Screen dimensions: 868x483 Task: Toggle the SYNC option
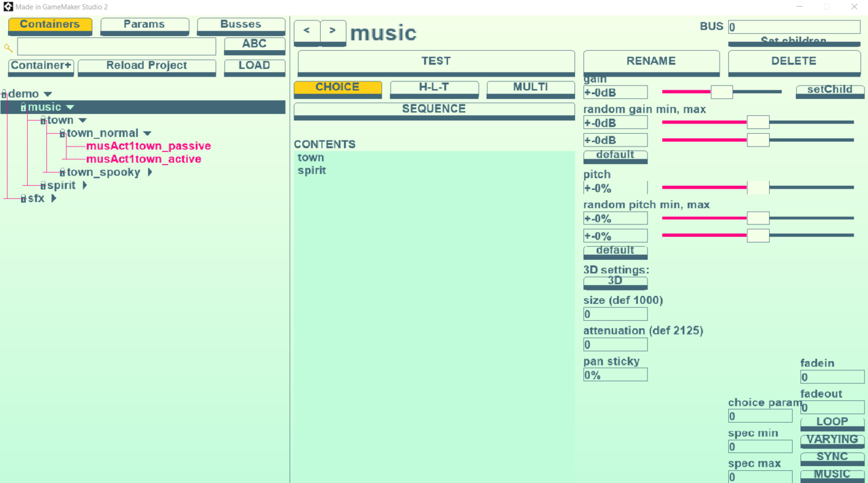[x=832, y=459]
